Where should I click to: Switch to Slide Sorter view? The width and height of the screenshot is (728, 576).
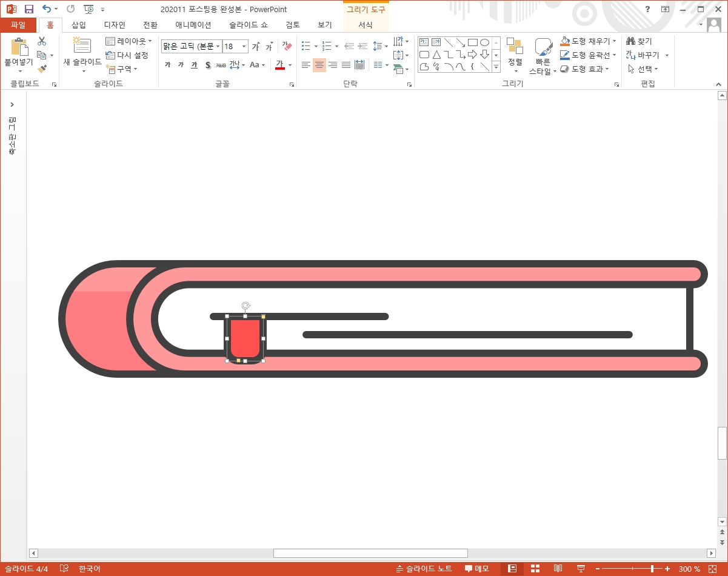point(535,569)
